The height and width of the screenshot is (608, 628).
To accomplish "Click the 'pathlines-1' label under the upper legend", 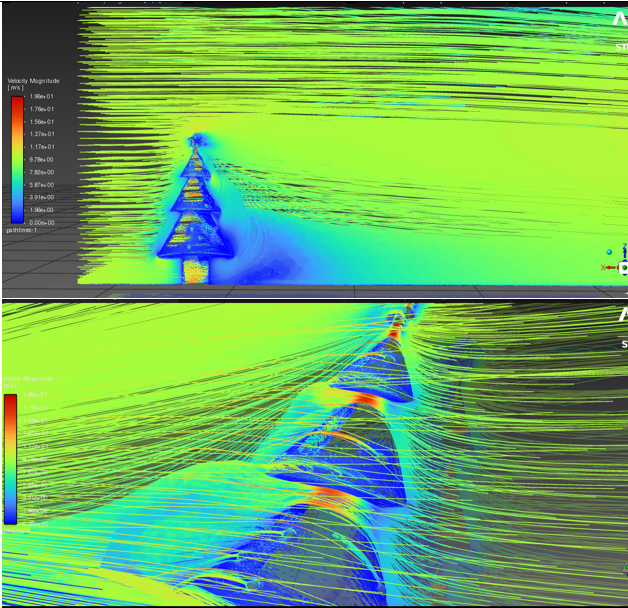I will click(x=21, y=230).
